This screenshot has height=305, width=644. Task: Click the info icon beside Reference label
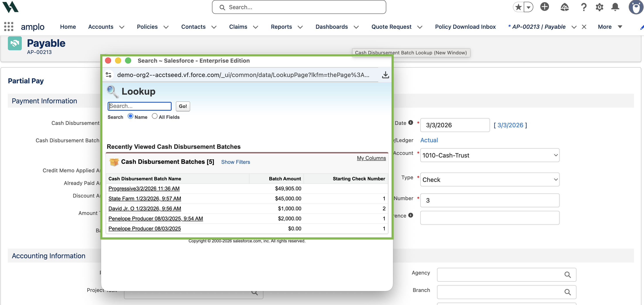click(410, 215)
